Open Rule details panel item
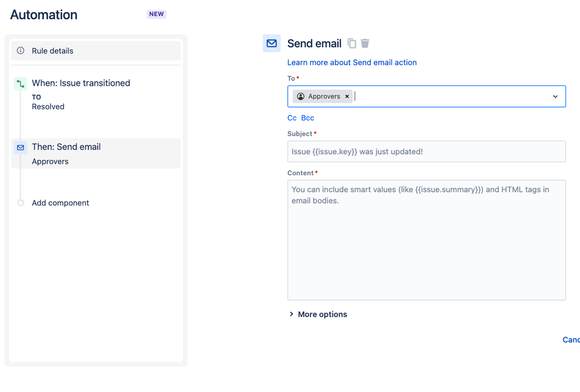Image resolution: width=580 pixels, height=392 pixels. (96, 51)
